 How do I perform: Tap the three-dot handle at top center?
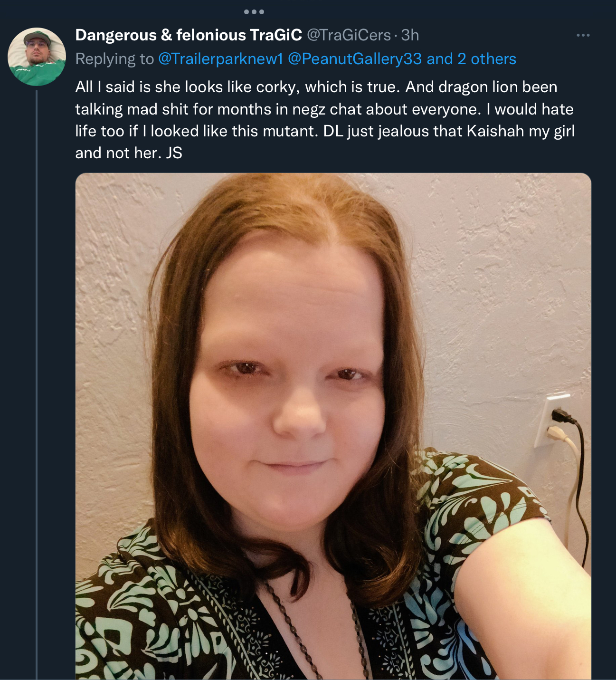coord(254,12)
